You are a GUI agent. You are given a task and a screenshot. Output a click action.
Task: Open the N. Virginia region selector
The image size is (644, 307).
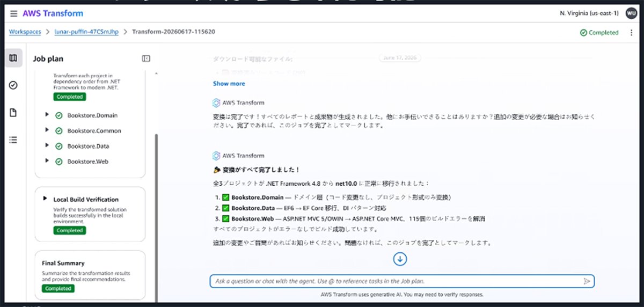(589, 13)
